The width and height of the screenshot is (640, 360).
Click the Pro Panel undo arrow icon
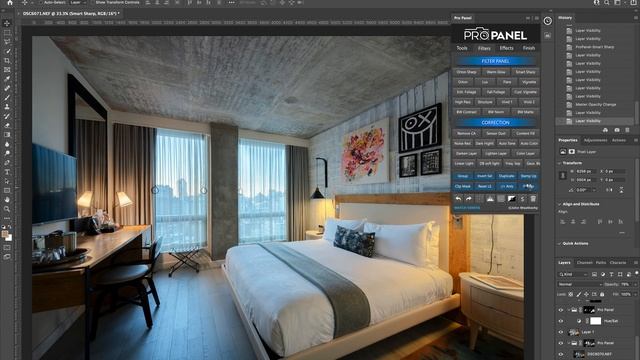coord(458,199)
